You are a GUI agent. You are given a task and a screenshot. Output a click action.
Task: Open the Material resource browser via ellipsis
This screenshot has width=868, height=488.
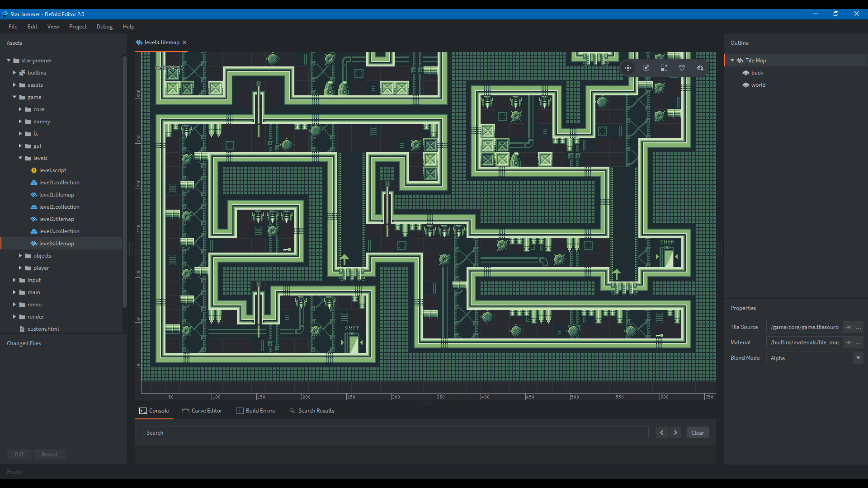[858, 343]
